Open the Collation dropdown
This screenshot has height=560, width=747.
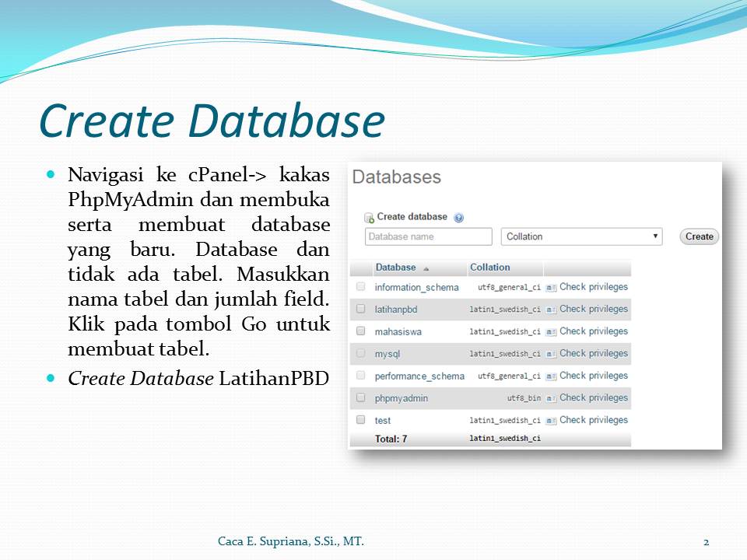pyautogui.click(x=584, y=236)
